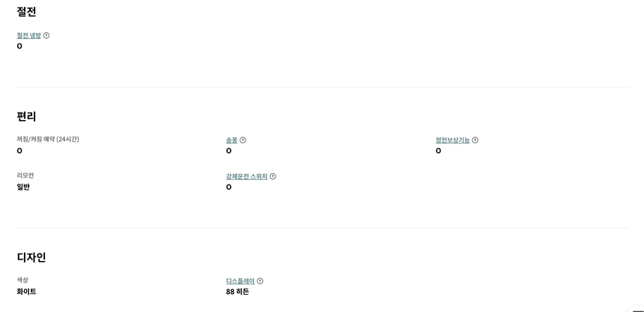Click the 디스플레이 link
The width and height of the screenshot is (644, 312).
[x=240, y=281]
